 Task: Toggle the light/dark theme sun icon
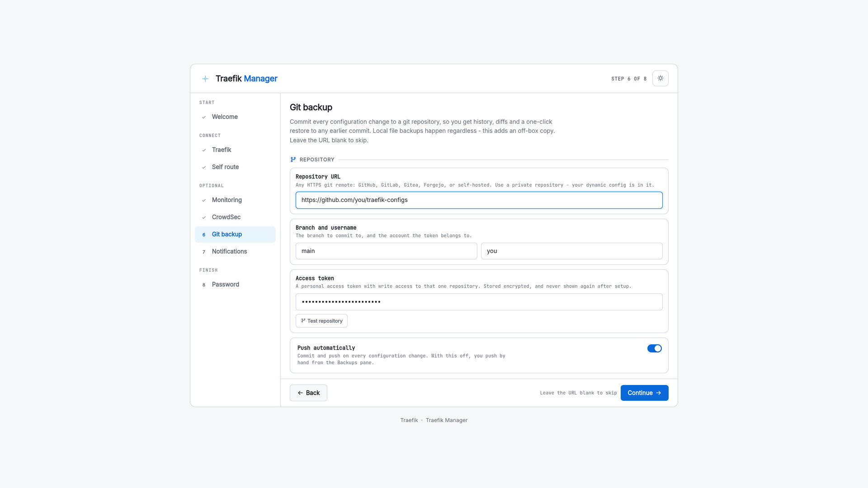coord(660,78)
